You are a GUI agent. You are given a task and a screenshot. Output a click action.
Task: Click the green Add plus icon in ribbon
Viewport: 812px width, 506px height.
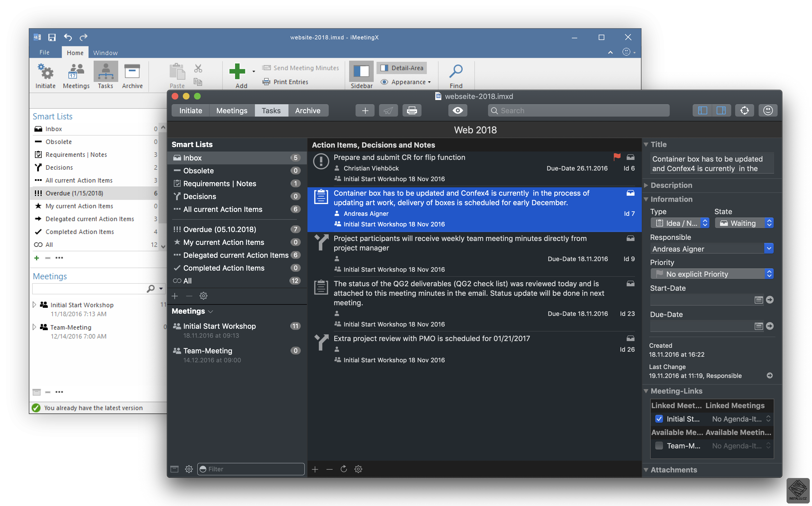pos(237,71)
